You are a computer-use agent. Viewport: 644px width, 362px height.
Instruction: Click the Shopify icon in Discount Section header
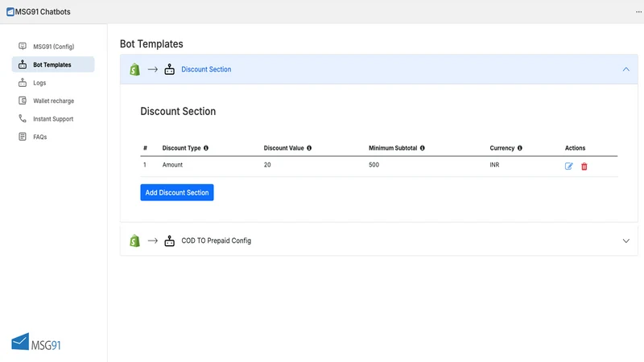click(x=134, y=69)
